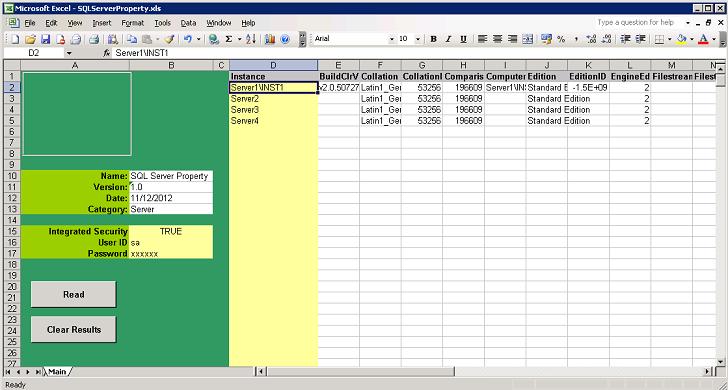This screenshot has height=390, width=728.
Task: Apply Currency style format
Action: tap(546, 39)
